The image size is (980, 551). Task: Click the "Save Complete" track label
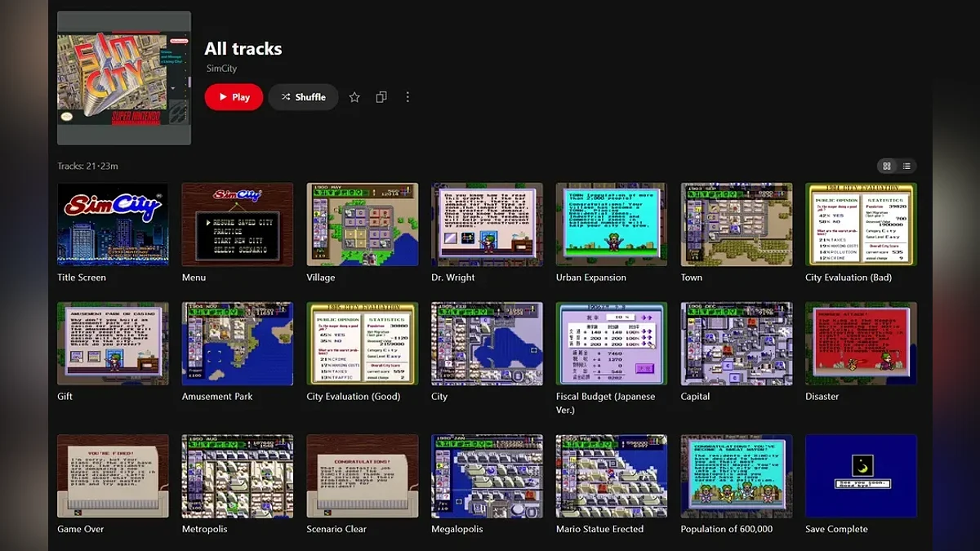[836, 529]
